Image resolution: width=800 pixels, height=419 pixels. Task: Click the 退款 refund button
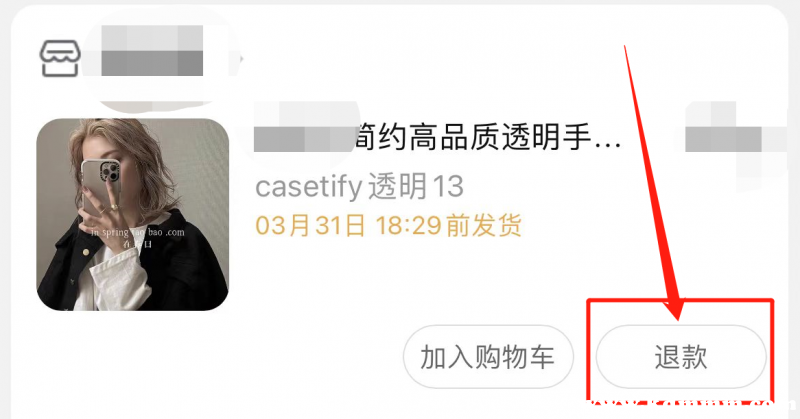[x=681, y=357]
